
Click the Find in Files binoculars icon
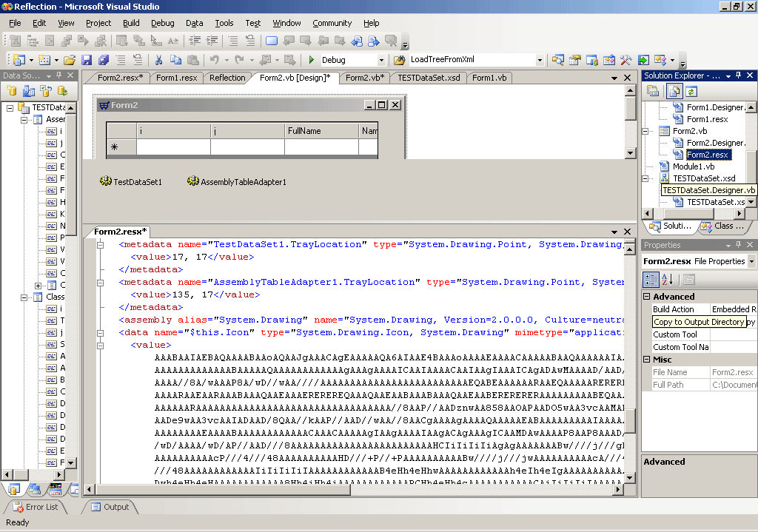[x=399, y=60]
